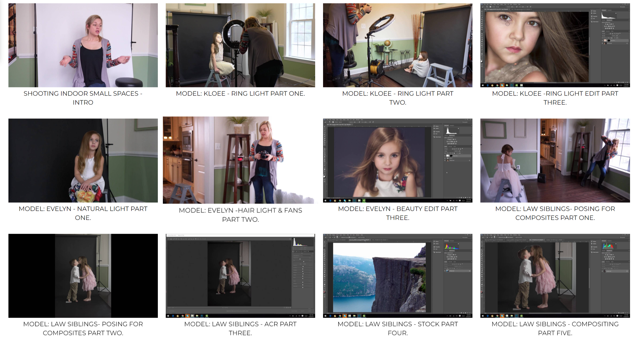644x344 pixels.
Task: Open Law Siblings Posing Part Two thumbnail
Action: pyautogui.click(x=83, y=276)
